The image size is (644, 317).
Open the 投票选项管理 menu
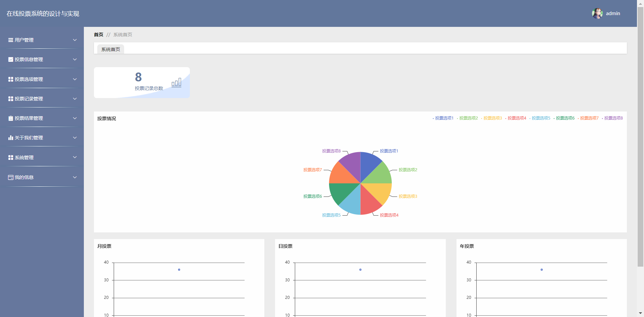(42, 79)
